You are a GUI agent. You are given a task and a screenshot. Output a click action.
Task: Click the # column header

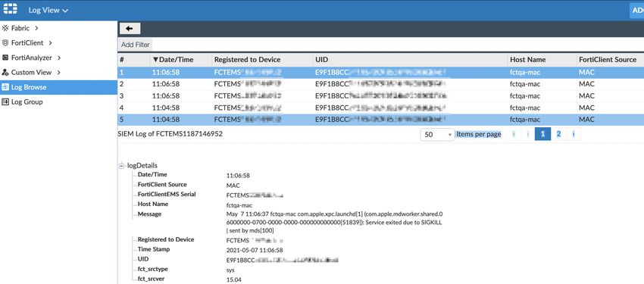tap(122, 60)
